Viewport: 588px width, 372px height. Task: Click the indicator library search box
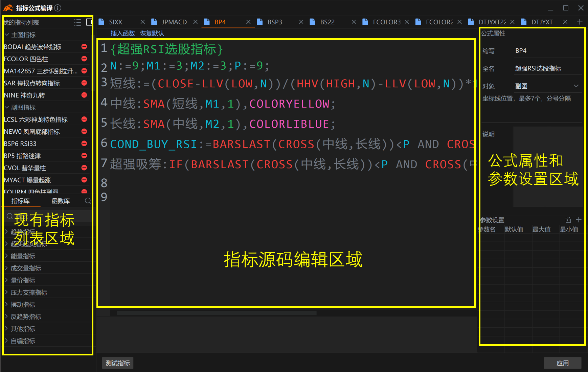[48, 216]
